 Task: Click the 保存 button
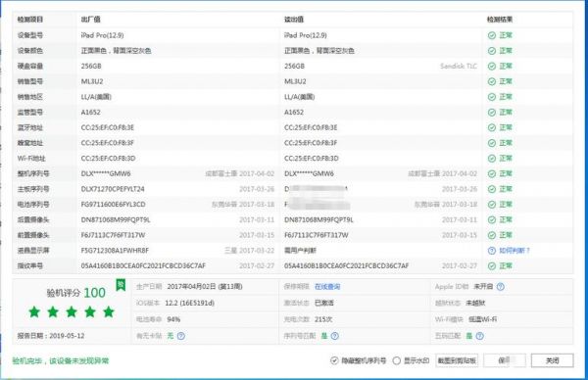505,360
